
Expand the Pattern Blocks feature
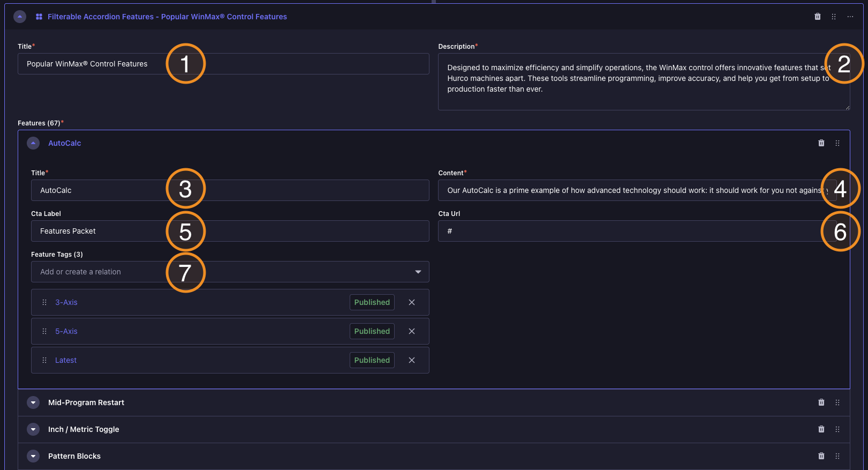(x=33, y=456)
